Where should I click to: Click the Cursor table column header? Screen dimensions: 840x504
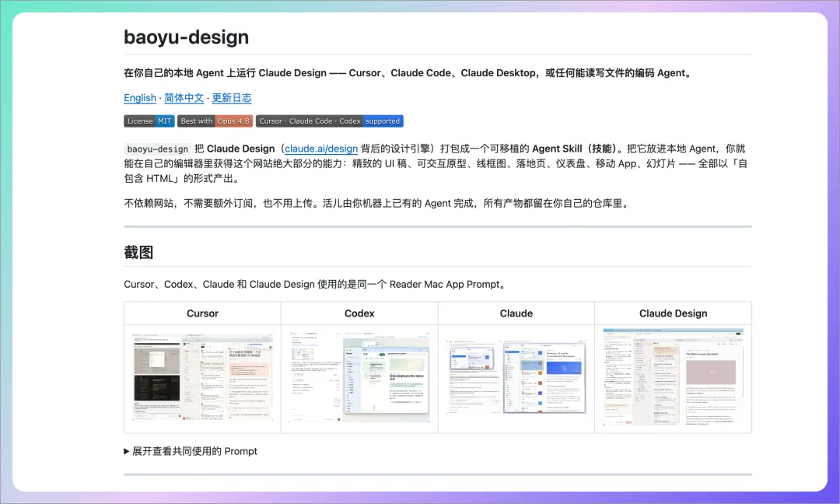click(x=202, y=313)
